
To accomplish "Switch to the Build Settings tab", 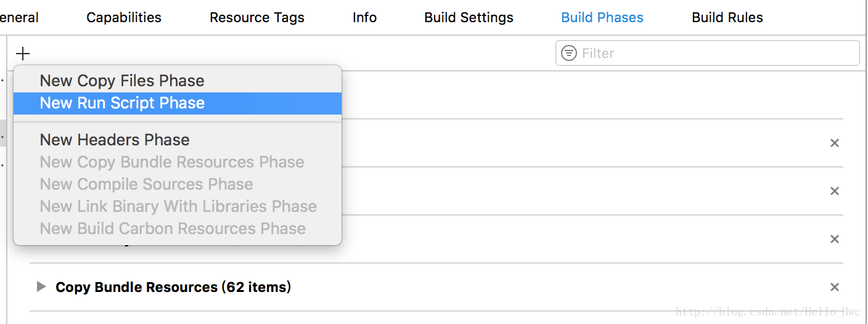I will coord(469,17).
